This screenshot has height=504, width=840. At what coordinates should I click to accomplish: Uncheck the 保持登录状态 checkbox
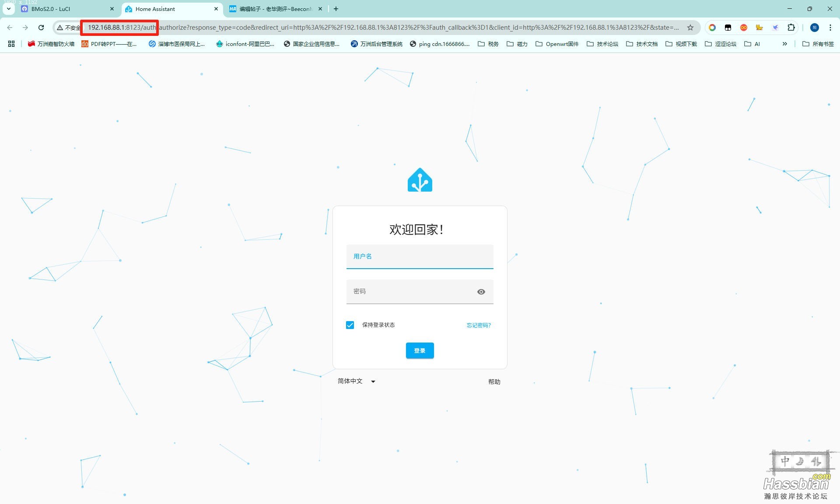pyautogui.click(x=350, y=325)
